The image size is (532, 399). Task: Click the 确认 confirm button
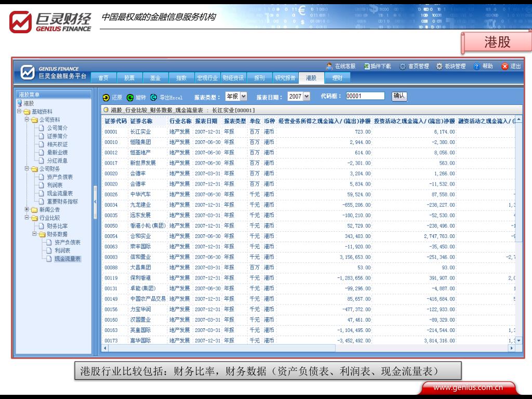tap(400, 96)
